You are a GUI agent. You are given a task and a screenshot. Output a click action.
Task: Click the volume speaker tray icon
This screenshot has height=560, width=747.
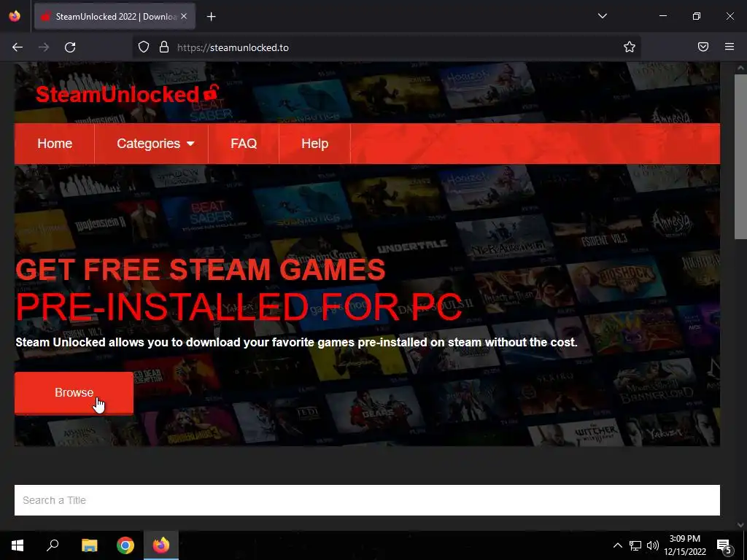(x=653, y=545)
